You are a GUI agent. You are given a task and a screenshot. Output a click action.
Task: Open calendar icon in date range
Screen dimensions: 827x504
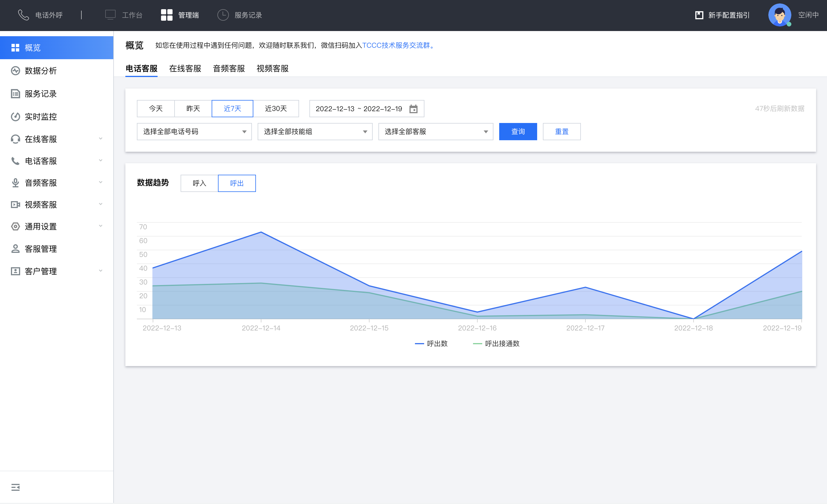click(413, 109)
